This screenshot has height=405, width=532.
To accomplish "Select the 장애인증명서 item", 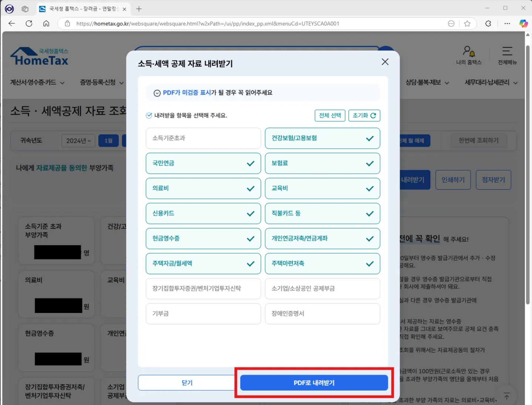I will point(322,314).
